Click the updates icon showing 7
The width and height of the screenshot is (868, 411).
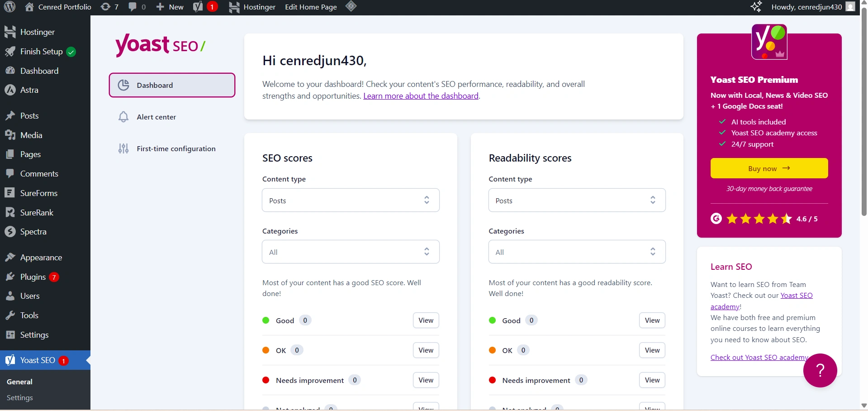tap(109, 7)
